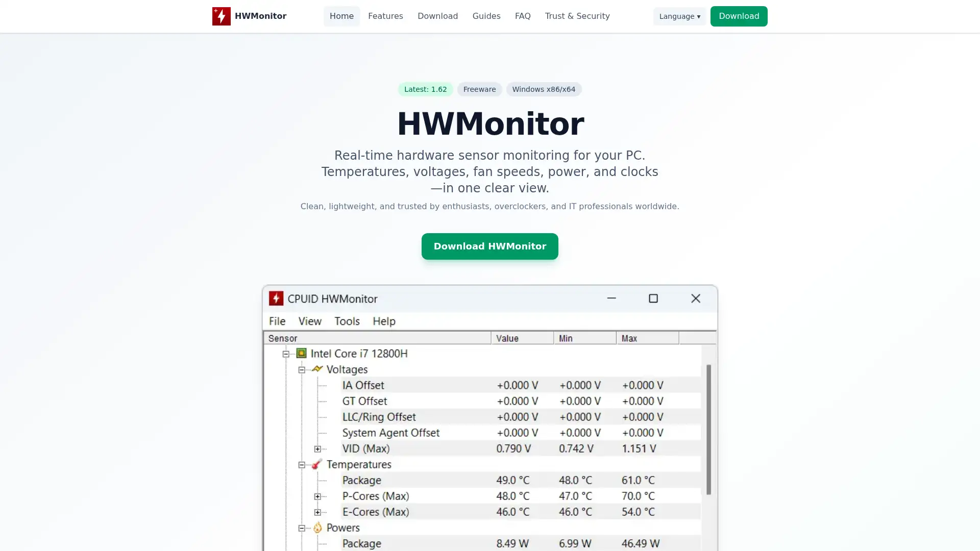
Task: Click the 54.0 °C max value
Action: [x=638, y=512]
